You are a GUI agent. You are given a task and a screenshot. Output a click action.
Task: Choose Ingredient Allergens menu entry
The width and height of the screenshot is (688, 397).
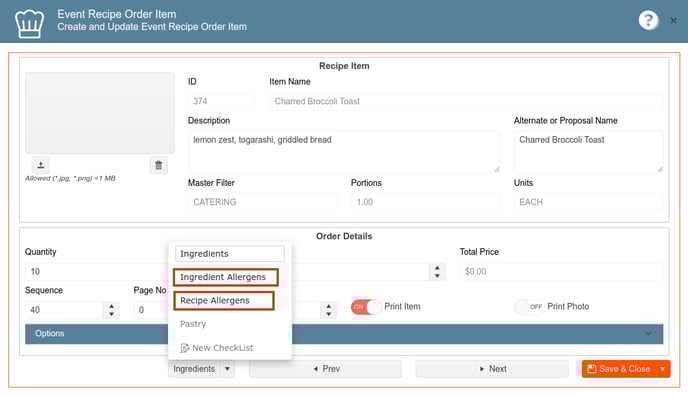tap(226, 277)
